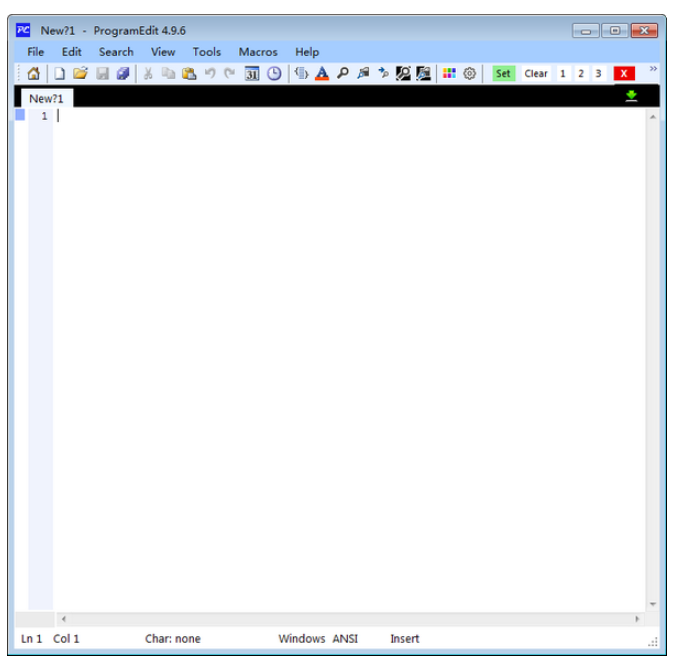Minimize the ProgramEdit window
This screenshot has width=674, height=660.
[585, 31]
